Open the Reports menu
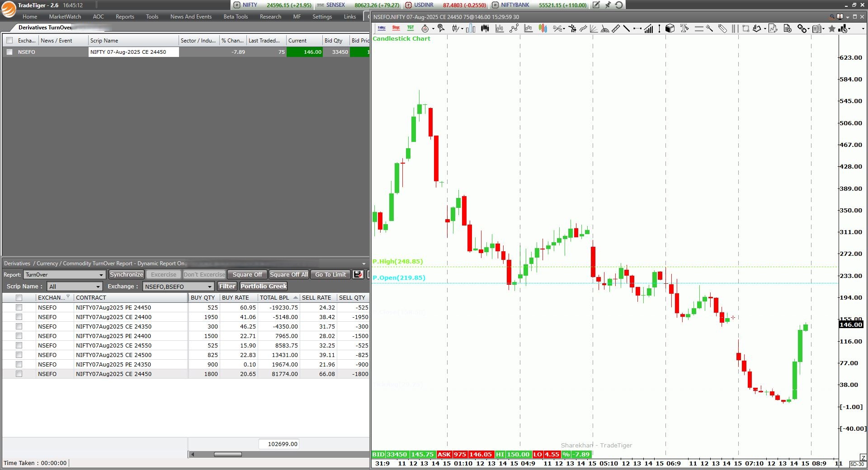This screenshot has height=470, width=868. 125,17
